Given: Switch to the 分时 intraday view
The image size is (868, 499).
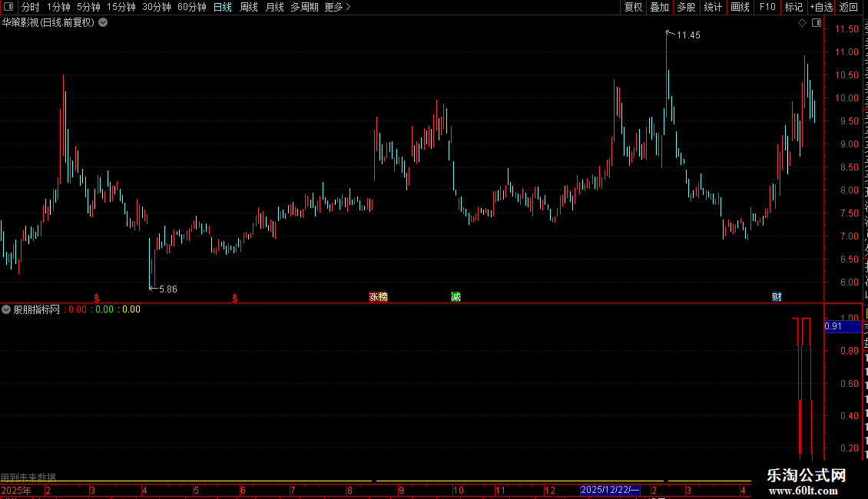Looking at the screenshot, I should [31, 7].
